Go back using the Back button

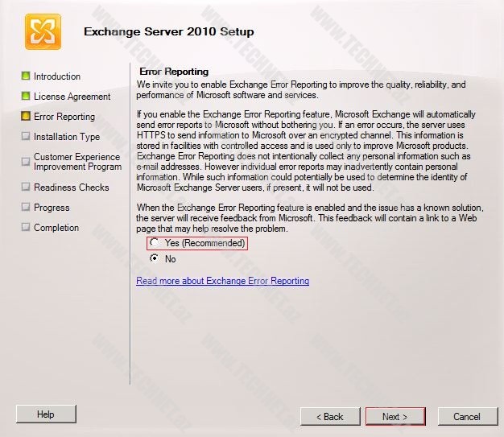(330, 416)
